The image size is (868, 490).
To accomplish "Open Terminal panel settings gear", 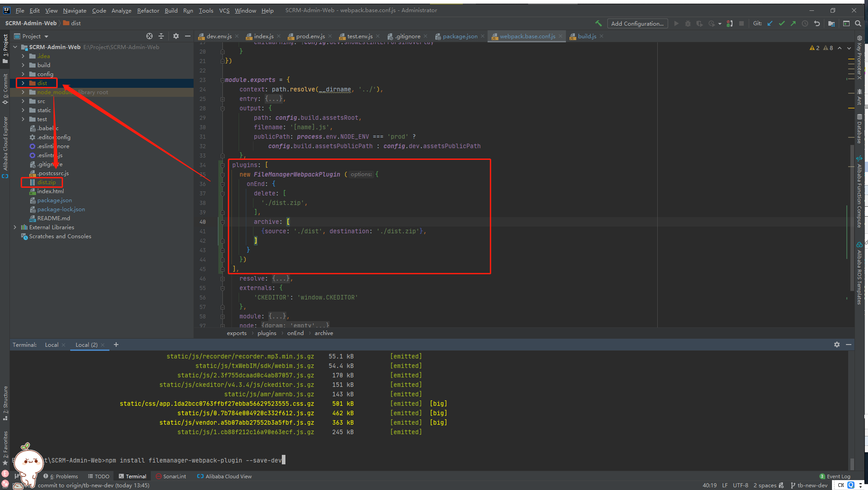I will pos(836,345).
